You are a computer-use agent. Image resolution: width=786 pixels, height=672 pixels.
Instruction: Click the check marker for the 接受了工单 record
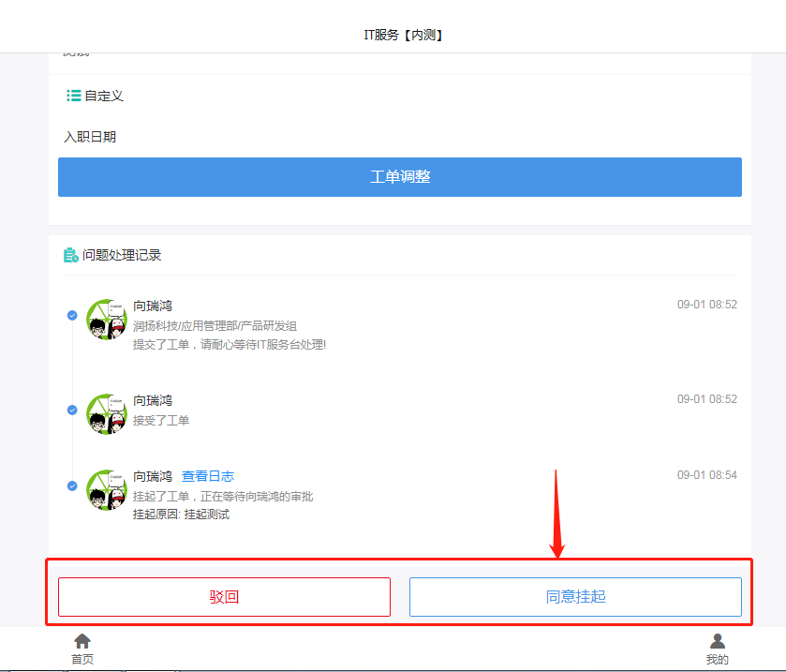72,410
